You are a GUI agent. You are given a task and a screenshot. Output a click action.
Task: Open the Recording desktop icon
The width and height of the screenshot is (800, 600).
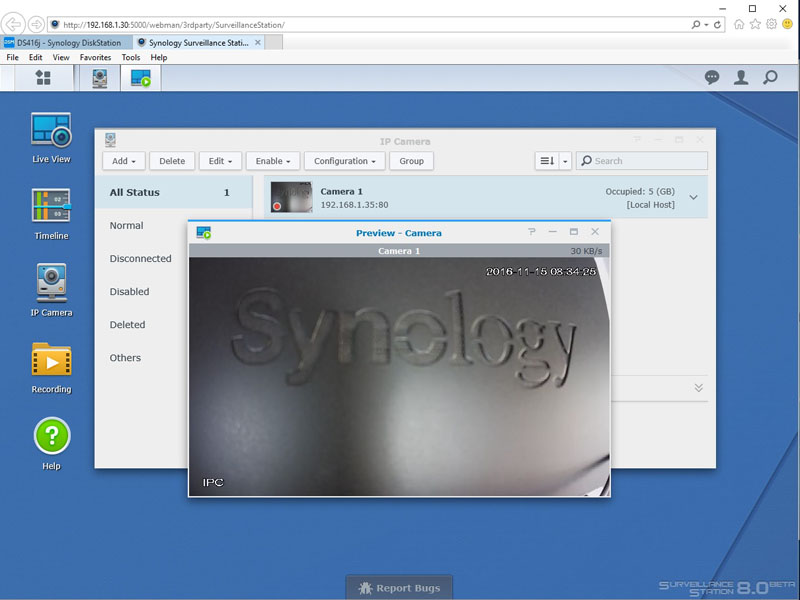[51, 366]
